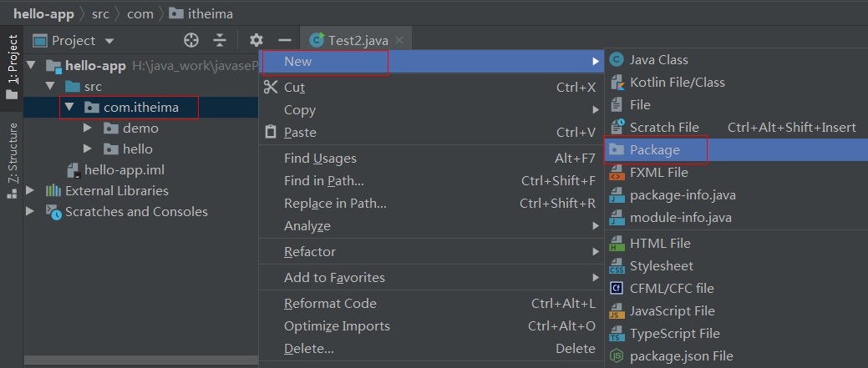Image resolution: width=868 pixels, height=368 pixels.
Task: Select Reformat Code menu entry
Action: point(330,304)
